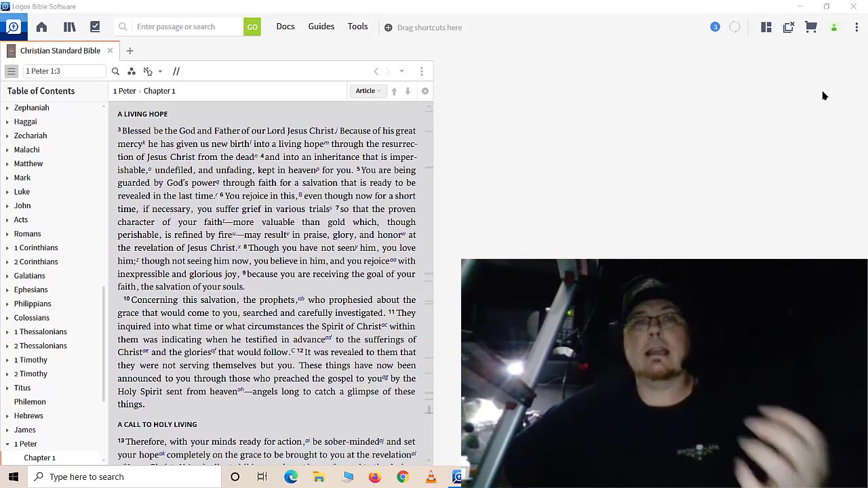Click Chapter 1 breadcrumb link
868x488 pixels.
click(159, 91)
